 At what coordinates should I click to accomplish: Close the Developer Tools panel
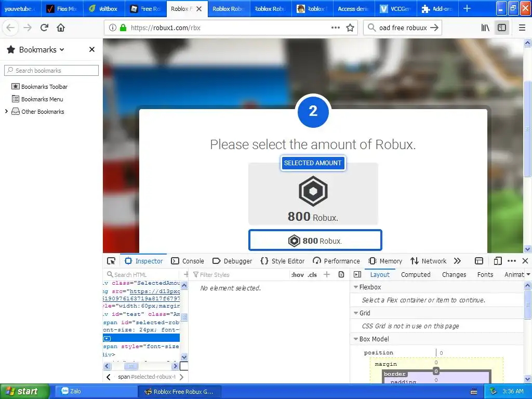[525, 261]
